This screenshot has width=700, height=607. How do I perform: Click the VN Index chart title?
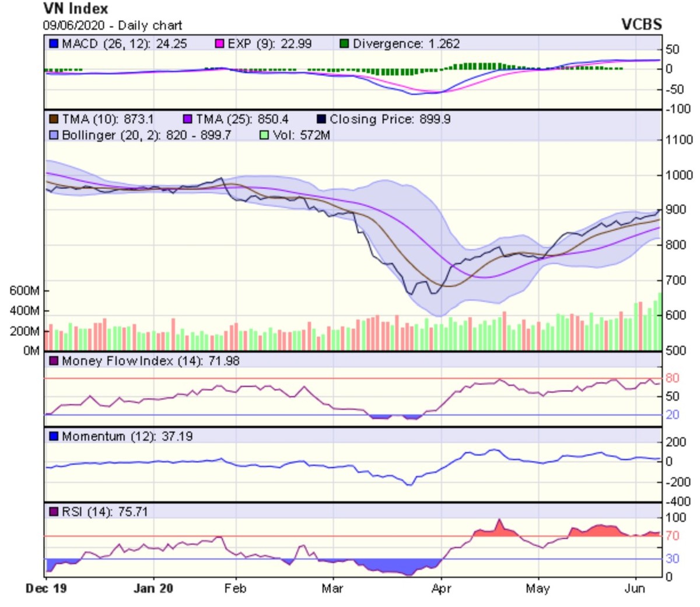pyautogui.click(x=76, y=9)
